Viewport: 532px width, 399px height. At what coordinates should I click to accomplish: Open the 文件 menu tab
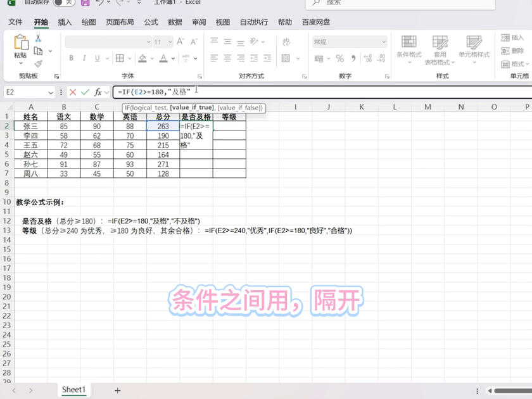15,22
